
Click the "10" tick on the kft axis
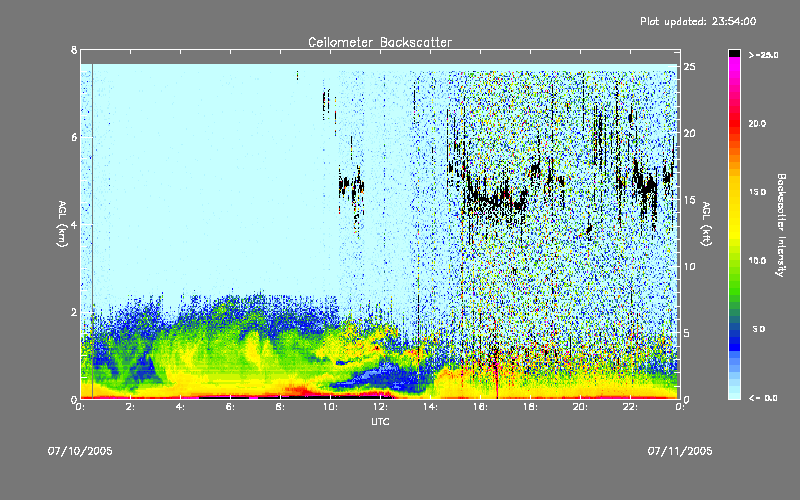tap(689, 266)
